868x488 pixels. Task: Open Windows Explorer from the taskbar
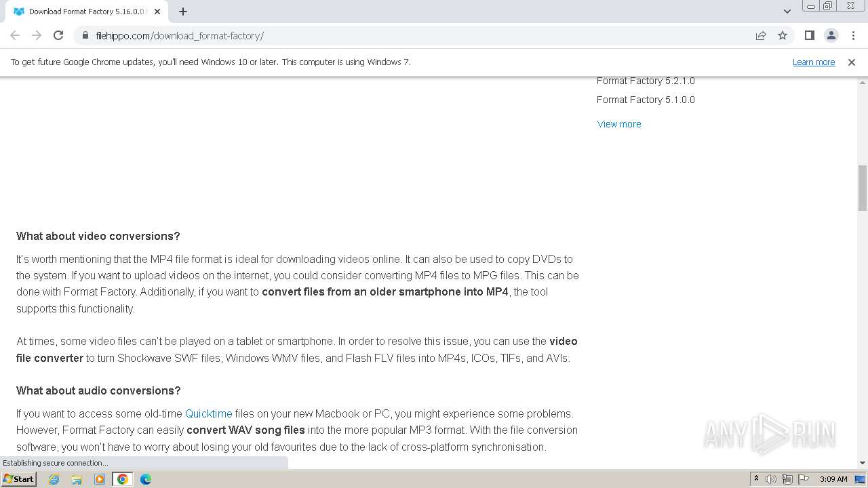(77, 479)
